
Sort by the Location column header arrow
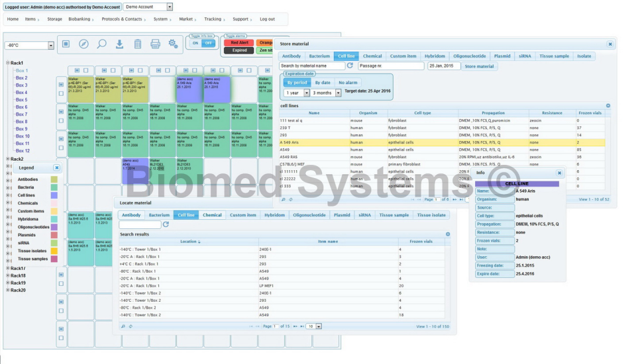pyautogui.click(x=199, y=242)
